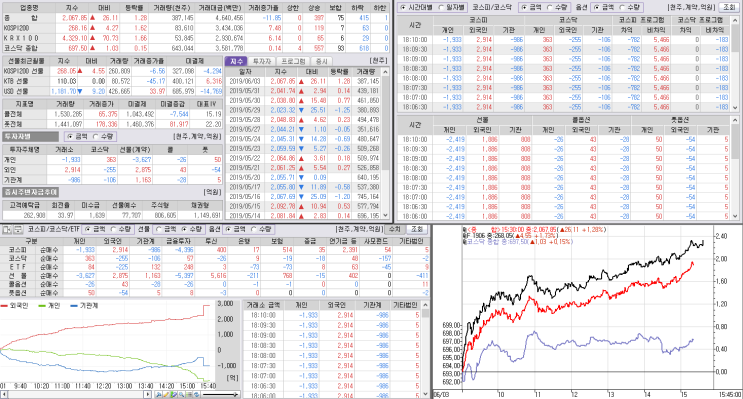Select 금액 radio for 선물 in bottom panel
This screenshot has width=743, height=399.
159,229
